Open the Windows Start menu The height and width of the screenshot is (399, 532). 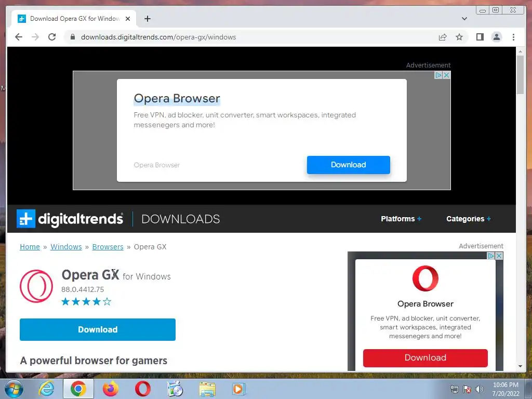(x=14, y=389)
